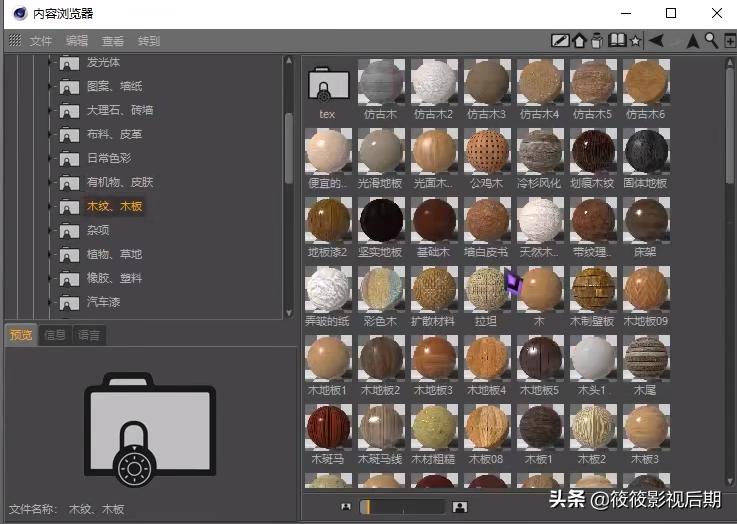This screenshot has height=524, width=737.
Task: Click the dotted grip icon beside 文件
Action: [x=15, y=40]
